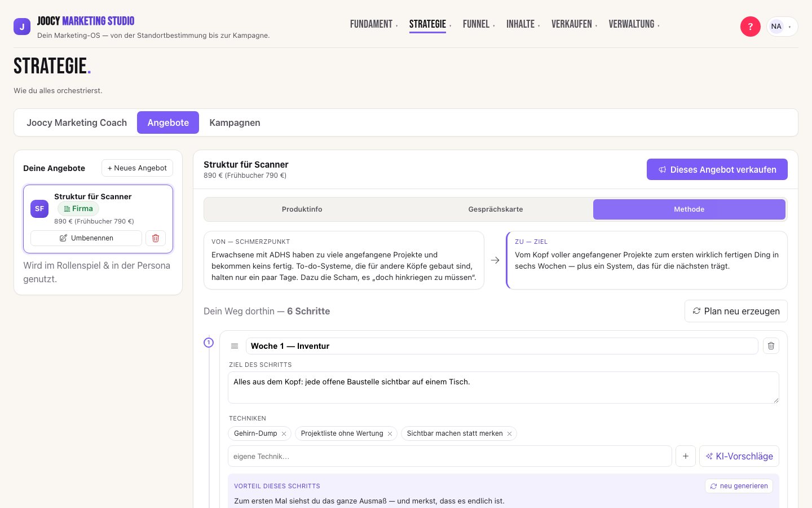Remove the Projektliste ohne Wertung chip
The width and height of the screenshot is (812, 508).
pyautogui.click(x=390, y=433)
